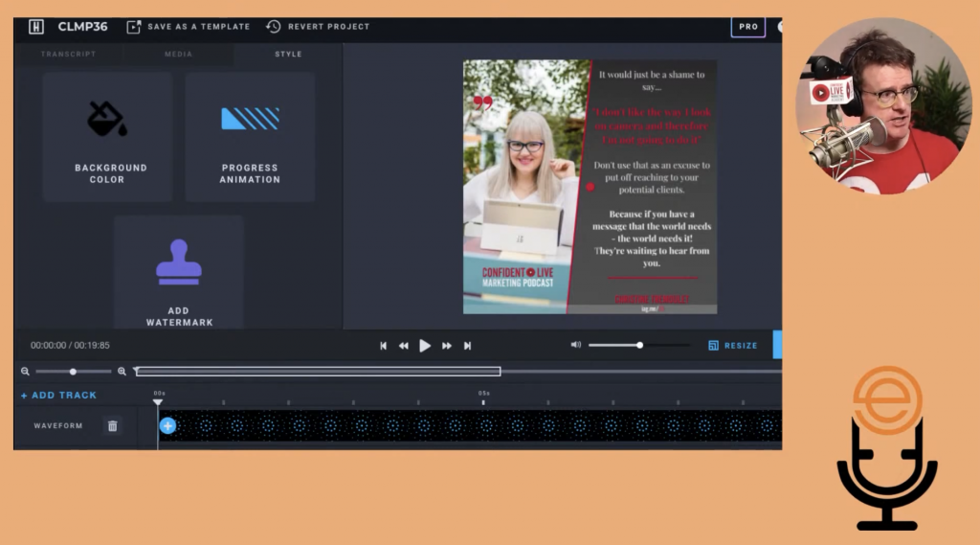980x545 pixels.
Task: Click the Waveform track label
Action: [58, 425]
